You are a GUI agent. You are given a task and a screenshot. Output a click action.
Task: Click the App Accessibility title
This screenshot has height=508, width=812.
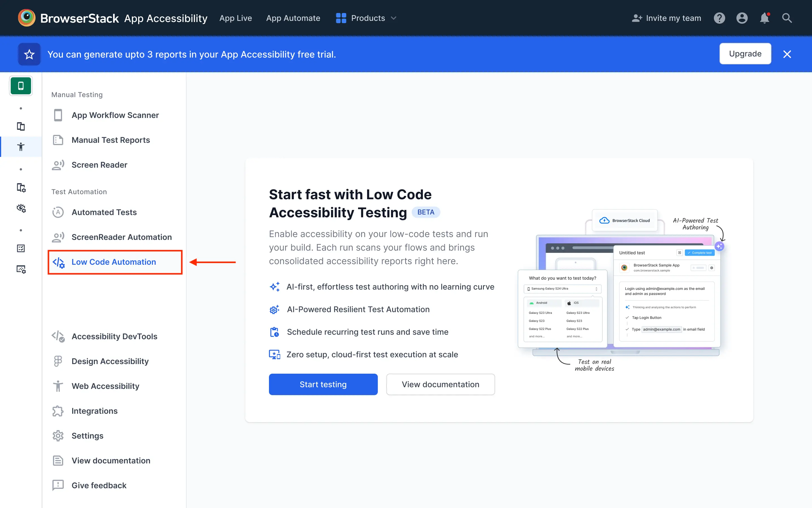166,18
